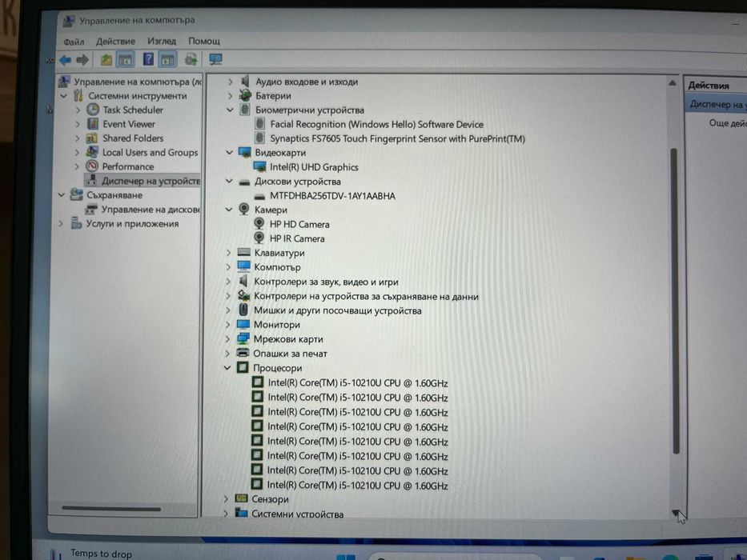Open the Файл menu

point(74,42)
